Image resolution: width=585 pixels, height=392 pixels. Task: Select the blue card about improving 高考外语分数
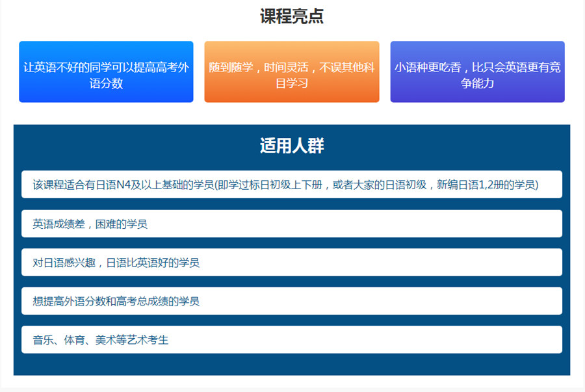[x=106, y=72]
